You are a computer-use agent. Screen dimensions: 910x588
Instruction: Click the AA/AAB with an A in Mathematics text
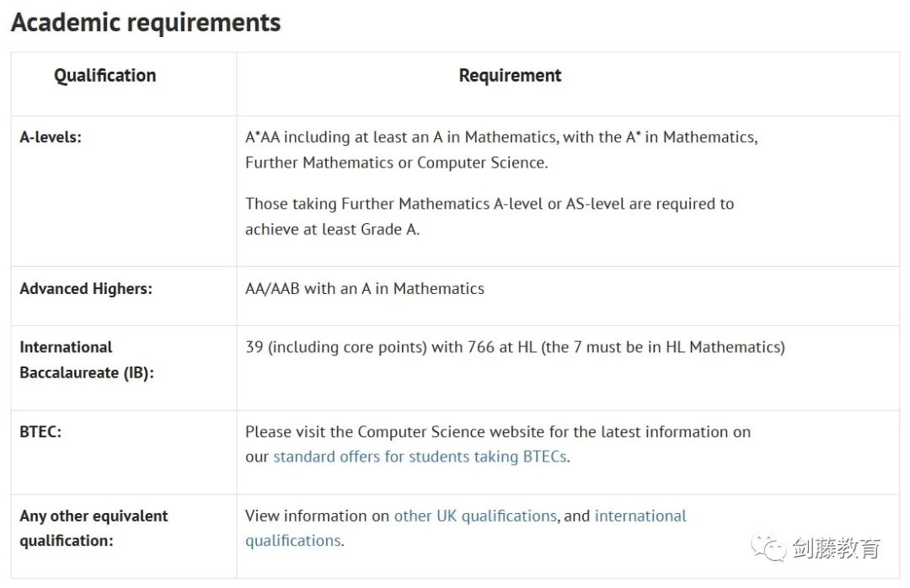click(365, 288)
